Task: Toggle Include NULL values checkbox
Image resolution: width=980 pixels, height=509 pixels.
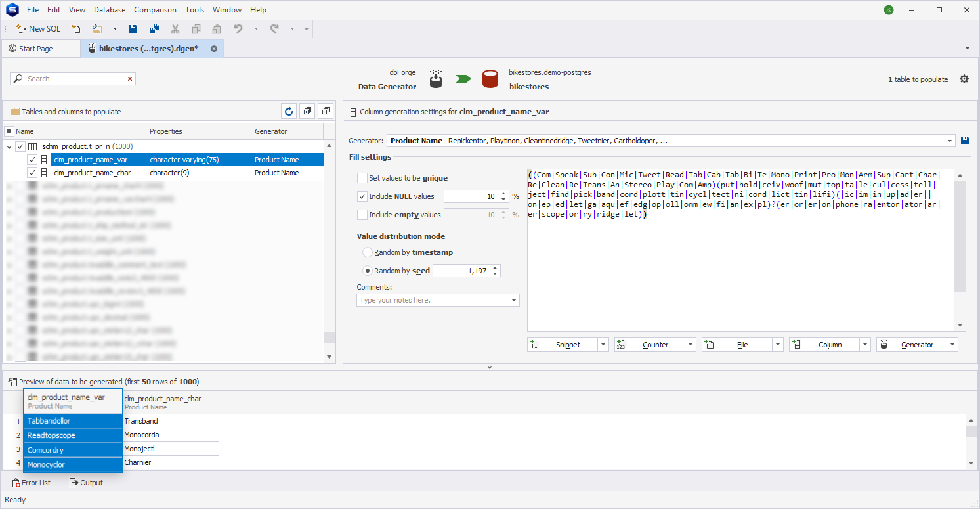Action: [362, 196]
